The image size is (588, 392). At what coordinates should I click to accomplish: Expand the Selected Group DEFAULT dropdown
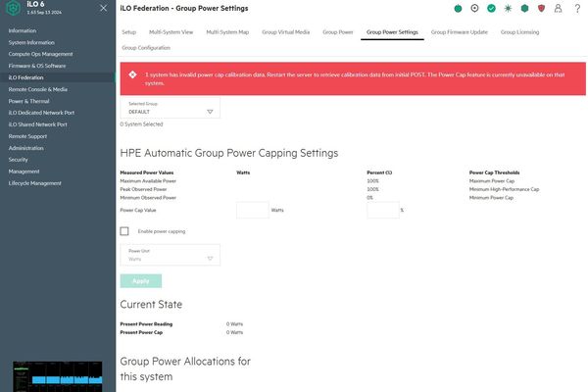(x=171, y=108)
